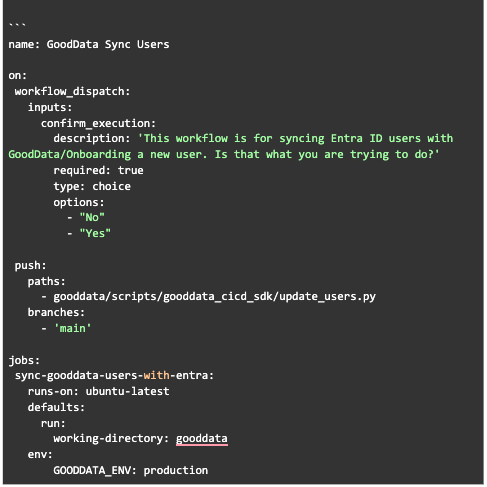Click the 'type: choice' line
This screenshot has height=487, width=487.
click(92, 186)
